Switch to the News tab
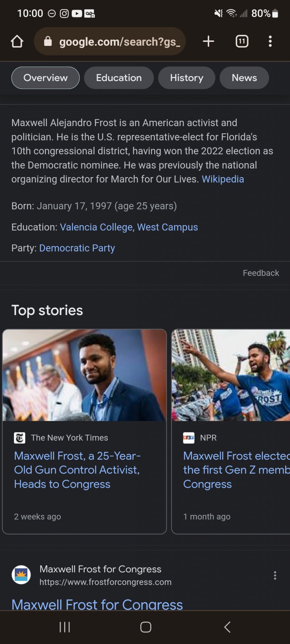Viewport: 290px width, 644px height. (244, 78)
